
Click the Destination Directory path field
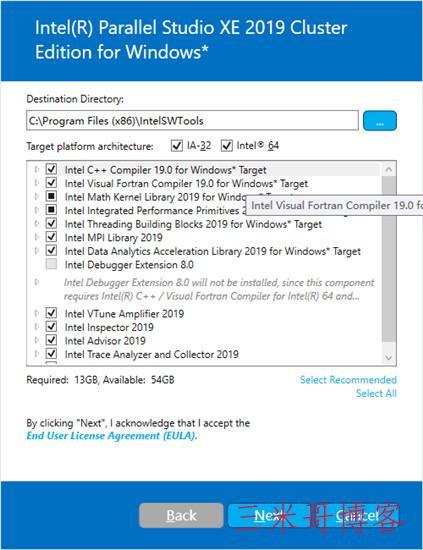pos(192,121)
